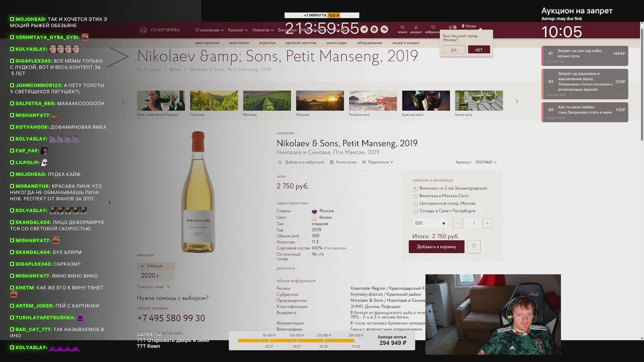The width and height of the screenshot is (644, 362).
Task: Click the home icon in breadcrumbs
Action: [x=139, y=69]
